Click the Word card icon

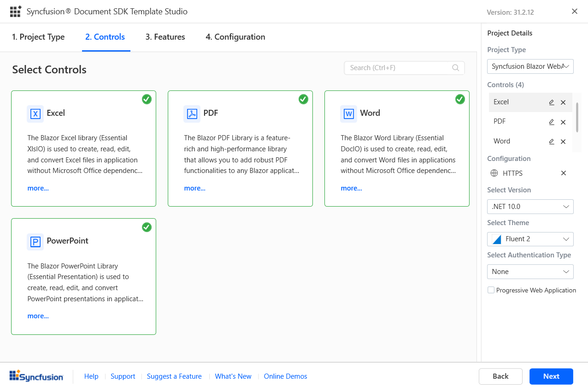pos(348,113)
